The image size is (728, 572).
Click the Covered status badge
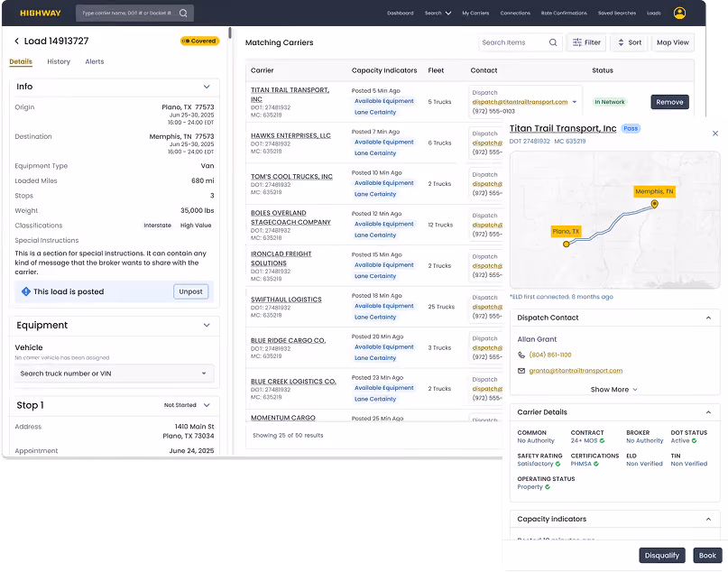pyautogui.click(x=199, y=41)
